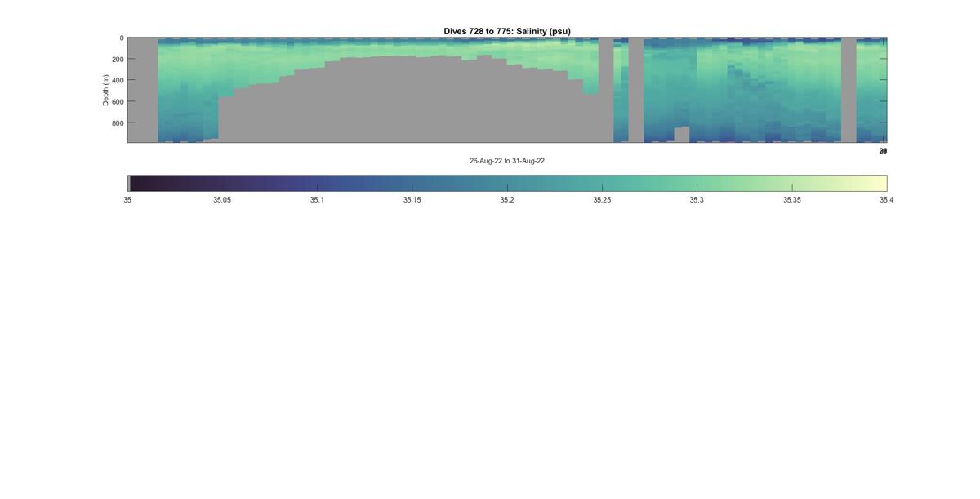The width and height of the screenshot is (980, 499).
Task: Click the colorbar at the 35.2 tick
Action: (507, 184)
